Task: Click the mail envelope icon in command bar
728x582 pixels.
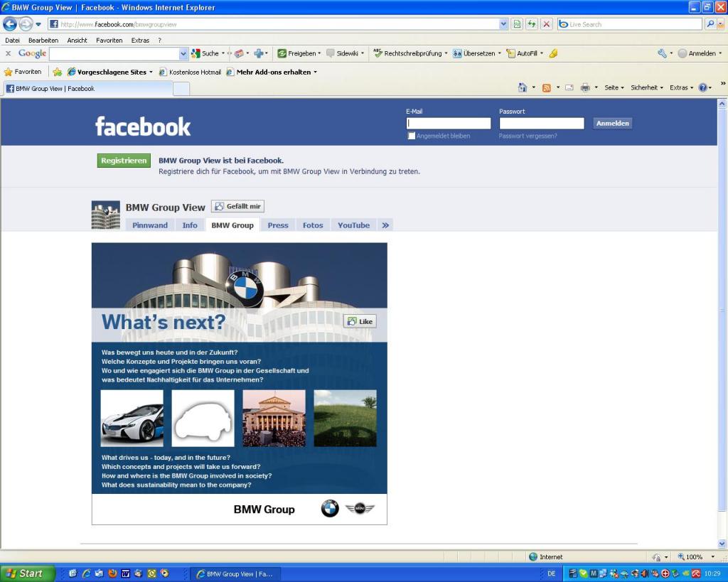Action: pyautogui.click(x=569, y=87)
